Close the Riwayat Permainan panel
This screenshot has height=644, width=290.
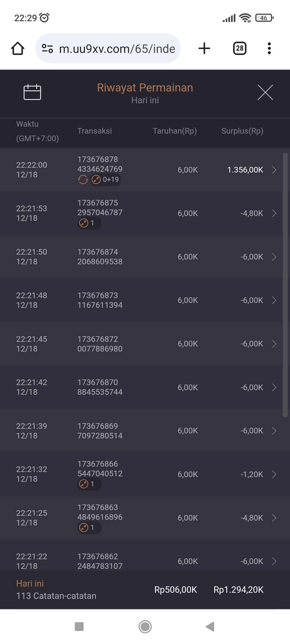(265, 92)
